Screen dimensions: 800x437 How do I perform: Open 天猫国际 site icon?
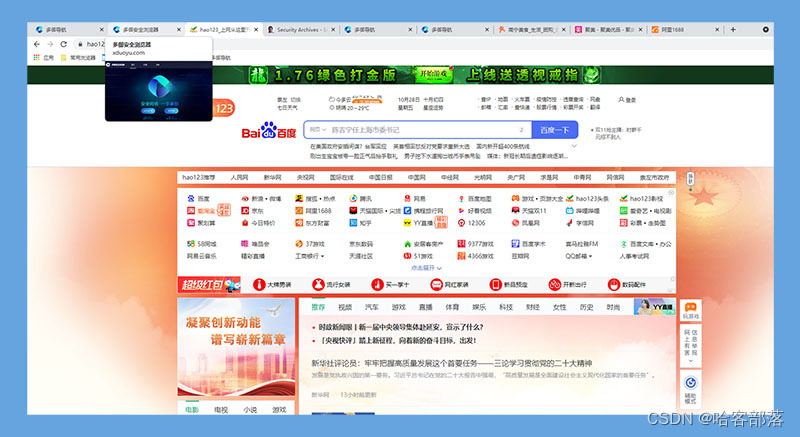click(353, 211)
